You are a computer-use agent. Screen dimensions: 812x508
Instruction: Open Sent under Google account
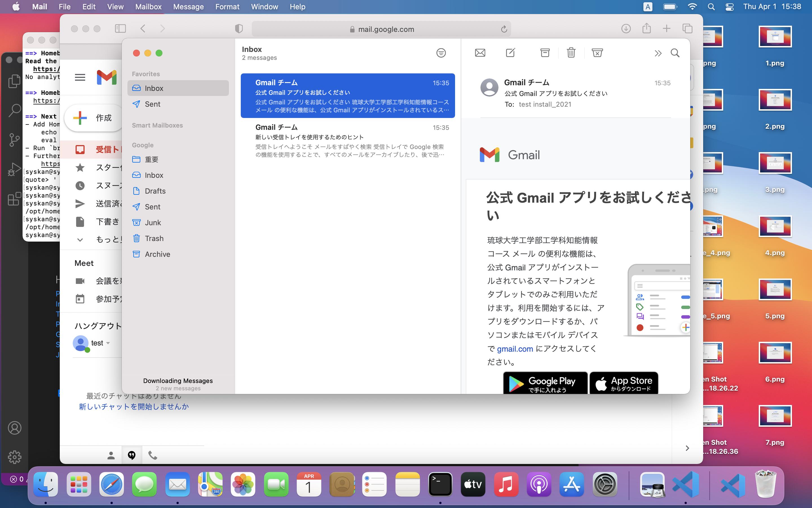pyautogui.click(x=178, y=207)
